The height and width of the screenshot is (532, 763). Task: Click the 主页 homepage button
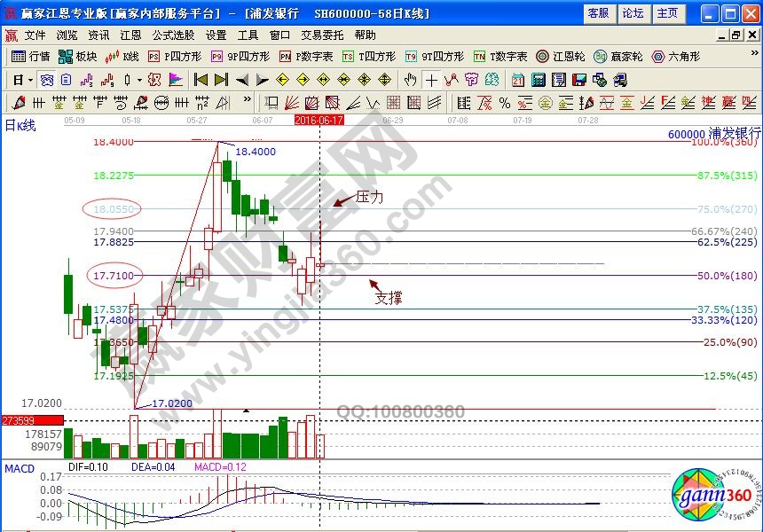667,13
